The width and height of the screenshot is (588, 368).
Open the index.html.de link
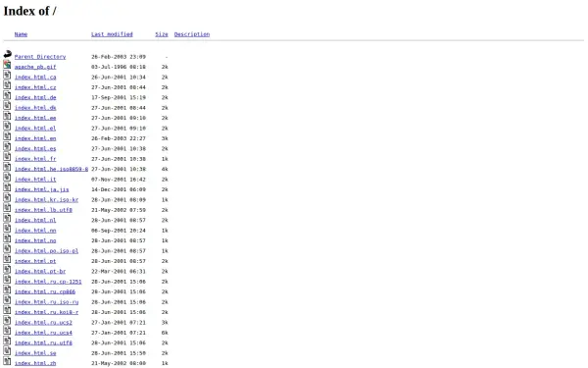tap(35, 97)
